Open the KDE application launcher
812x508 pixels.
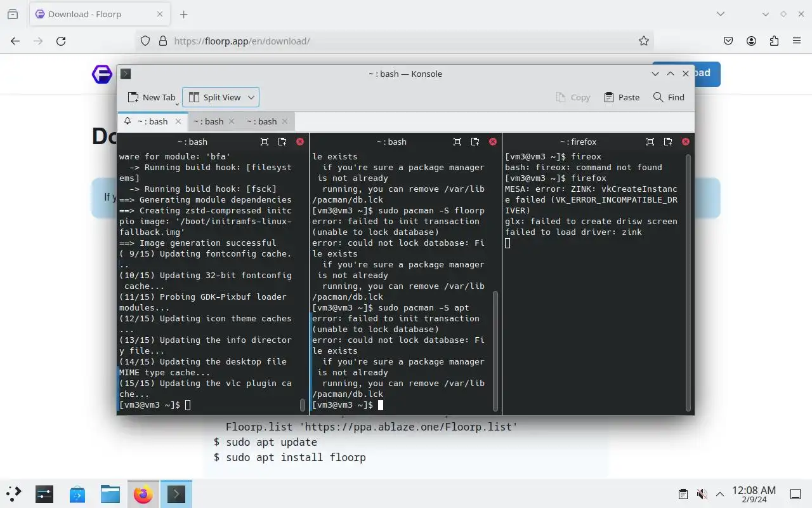point(14,493)
